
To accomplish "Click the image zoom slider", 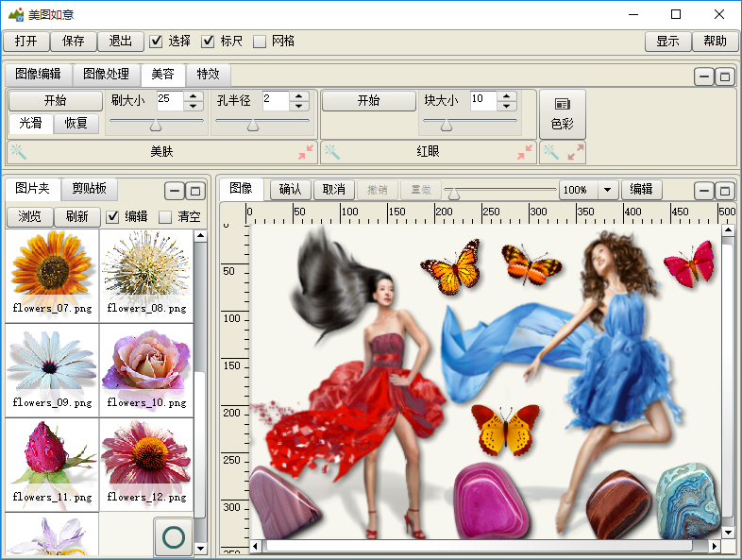I will [x=500, y=192].
